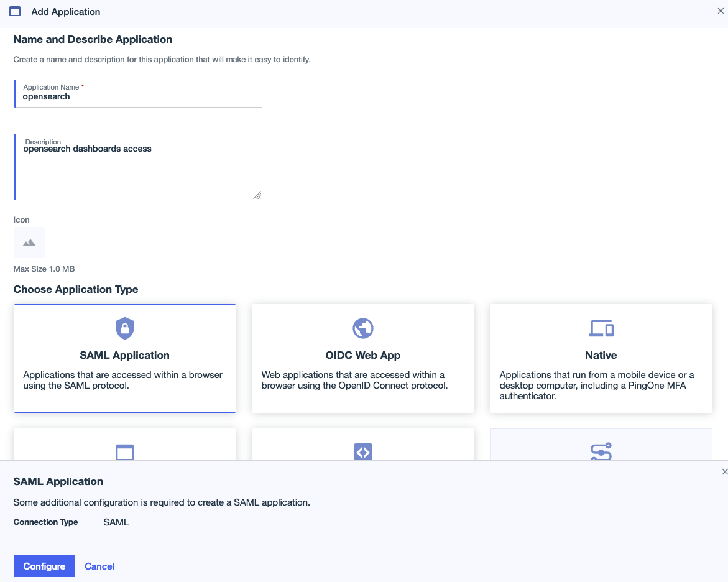Screen dimensions: 728x582
Task: Click the highlighted card containing the flow icon
Action: (601, 445)
